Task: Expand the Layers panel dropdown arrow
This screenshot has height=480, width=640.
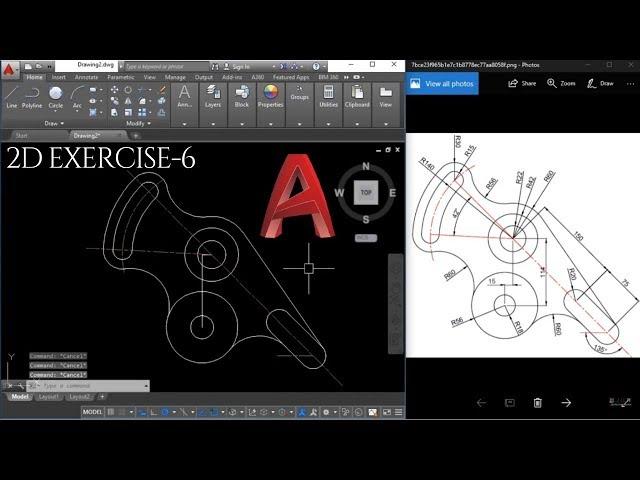Action: tap(213, 124)
